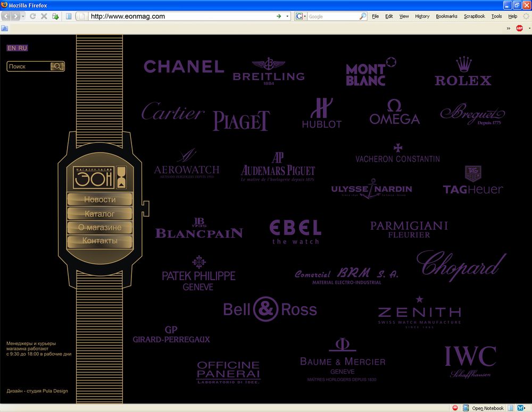
Task: Open the Google search engine dropdown
Action: click(301, 16)
